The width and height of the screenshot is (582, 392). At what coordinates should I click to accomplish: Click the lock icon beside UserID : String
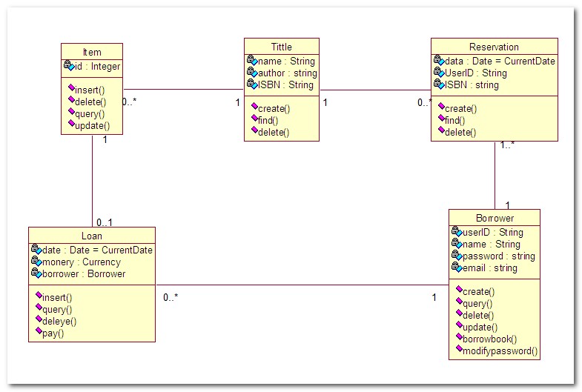tap(439, 72)
